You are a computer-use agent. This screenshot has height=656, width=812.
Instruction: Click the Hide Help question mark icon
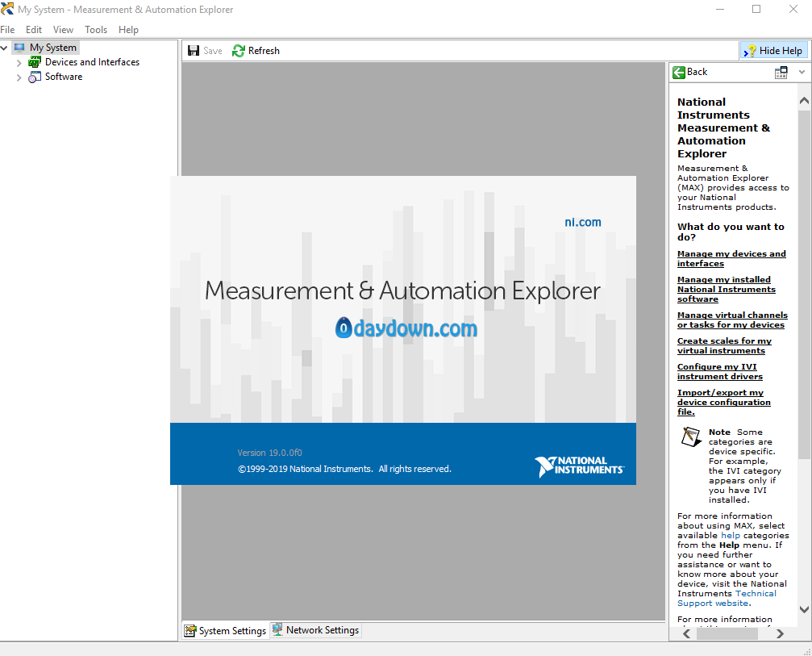(750, 51)
